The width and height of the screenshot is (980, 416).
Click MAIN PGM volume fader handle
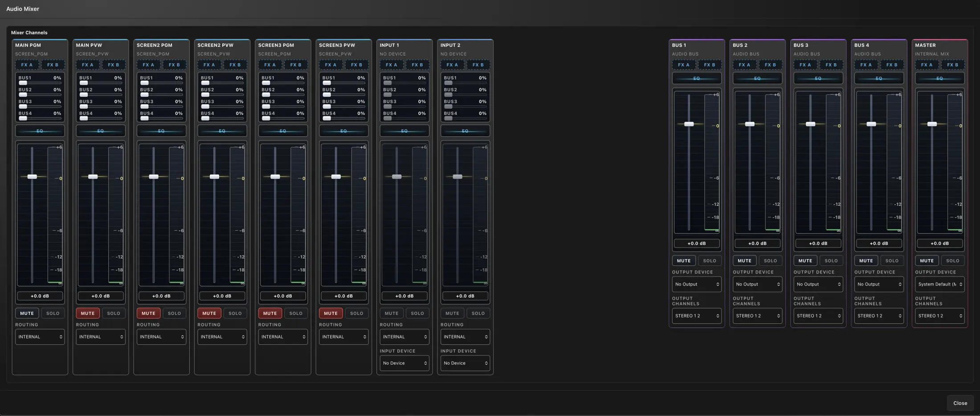point(32,177)
